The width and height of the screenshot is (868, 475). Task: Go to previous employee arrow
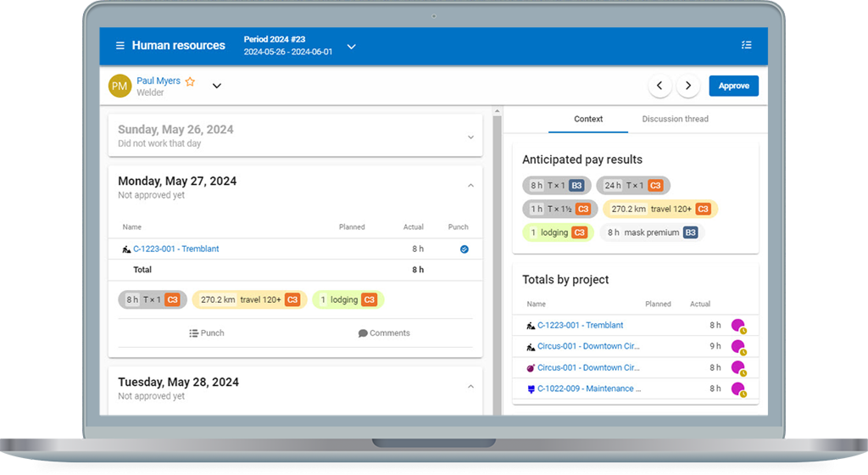[x=659, y=86]
